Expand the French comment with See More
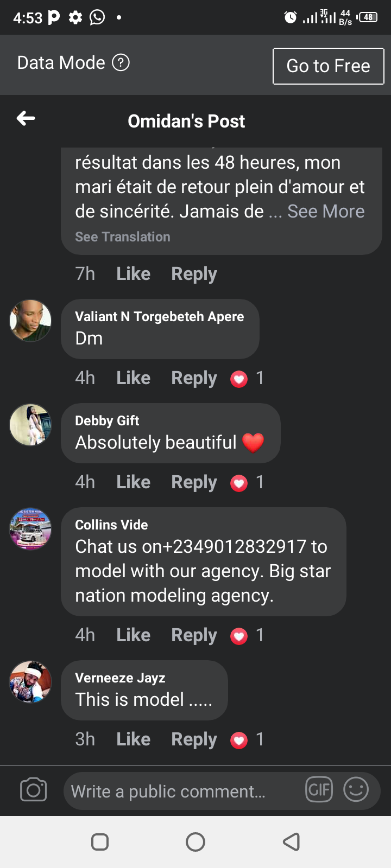The width and height of the screenshot is (391, 868). pos(326,212)
